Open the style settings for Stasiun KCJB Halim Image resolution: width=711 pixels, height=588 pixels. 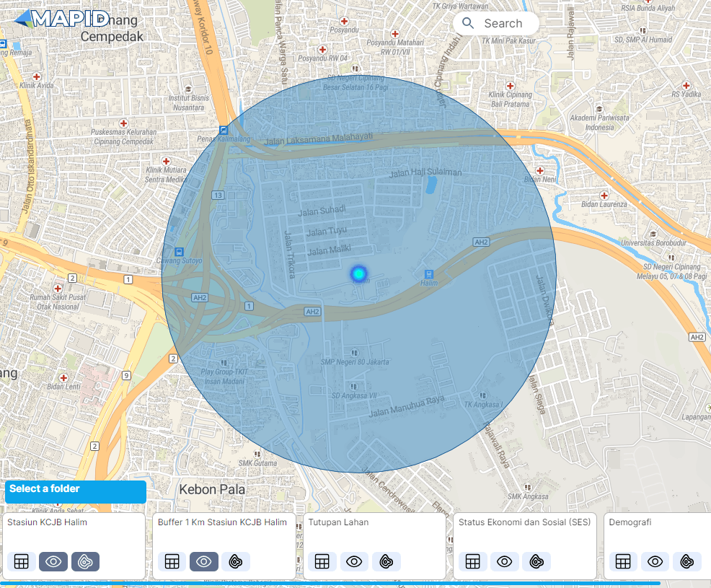pos(85,561)
